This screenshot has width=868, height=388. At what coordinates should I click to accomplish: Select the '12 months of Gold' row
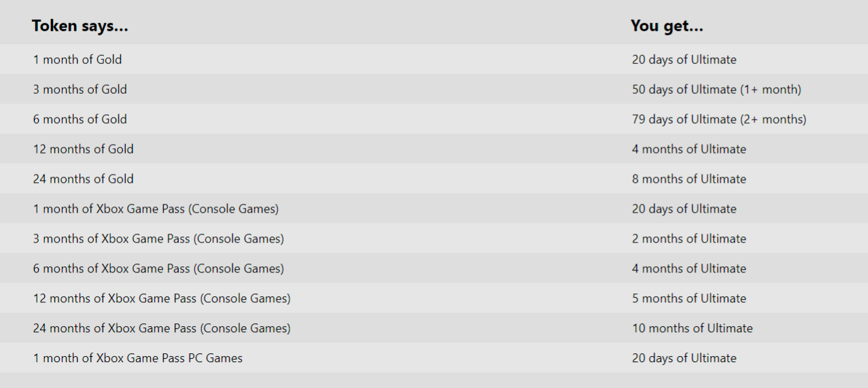tap(434, 149)
